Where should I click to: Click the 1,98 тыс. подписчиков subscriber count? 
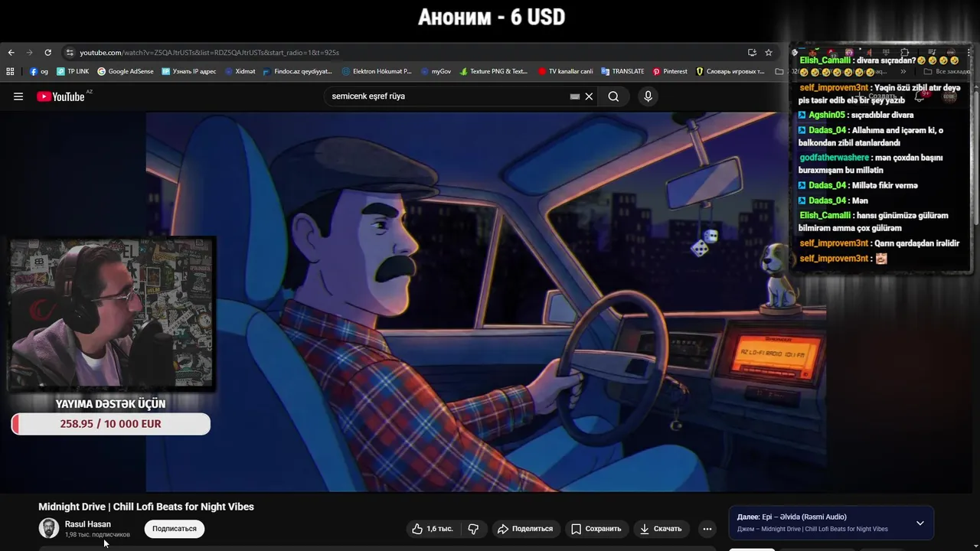tap(97, 535)
